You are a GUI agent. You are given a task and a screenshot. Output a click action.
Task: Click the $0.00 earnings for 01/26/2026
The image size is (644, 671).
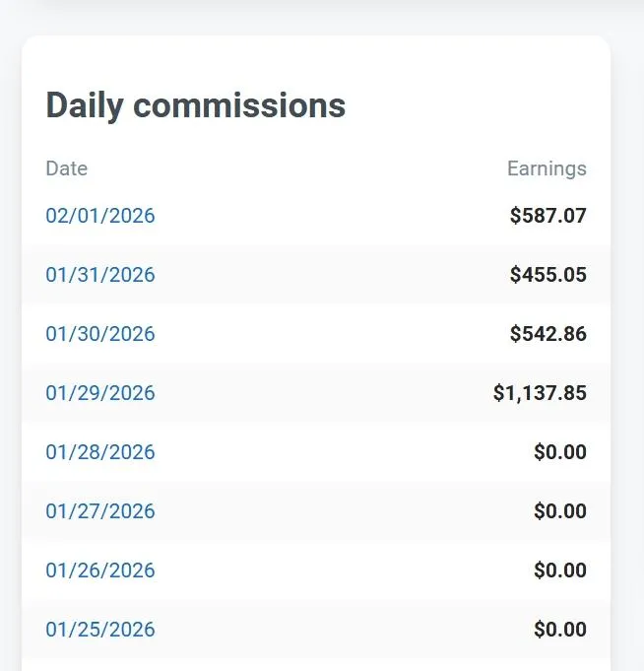tap(559, 570)
